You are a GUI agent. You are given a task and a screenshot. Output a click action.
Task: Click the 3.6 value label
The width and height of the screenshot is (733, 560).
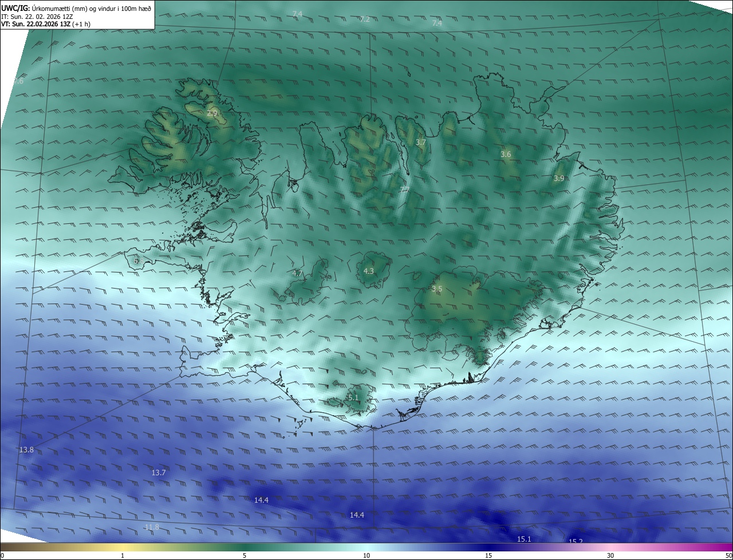pyautogui.click(x=506, y=154)
